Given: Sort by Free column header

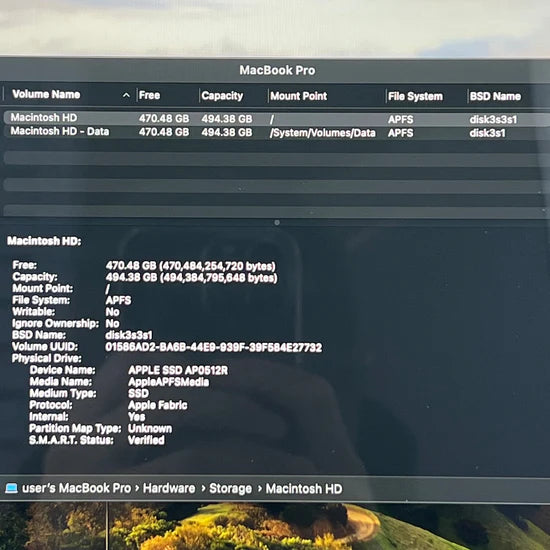Looking at the screenshot, I should pyautogui.click(x=149, y=95).
